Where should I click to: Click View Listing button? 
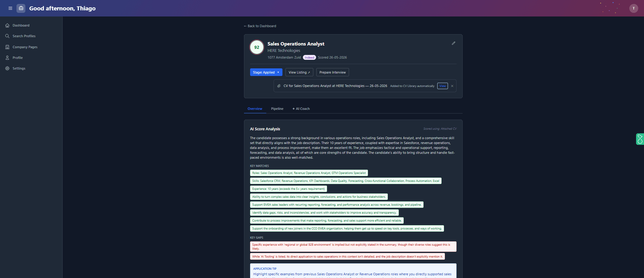point(299,72)
